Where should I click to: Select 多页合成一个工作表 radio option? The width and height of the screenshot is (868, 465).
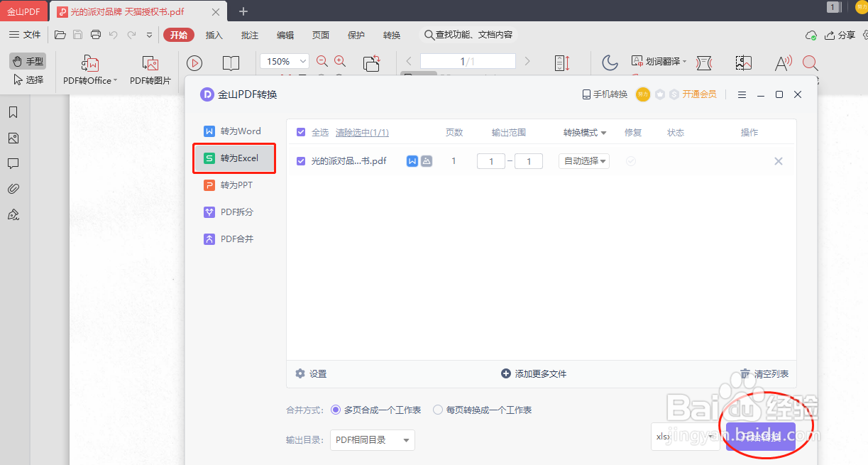tap(336, 410)
